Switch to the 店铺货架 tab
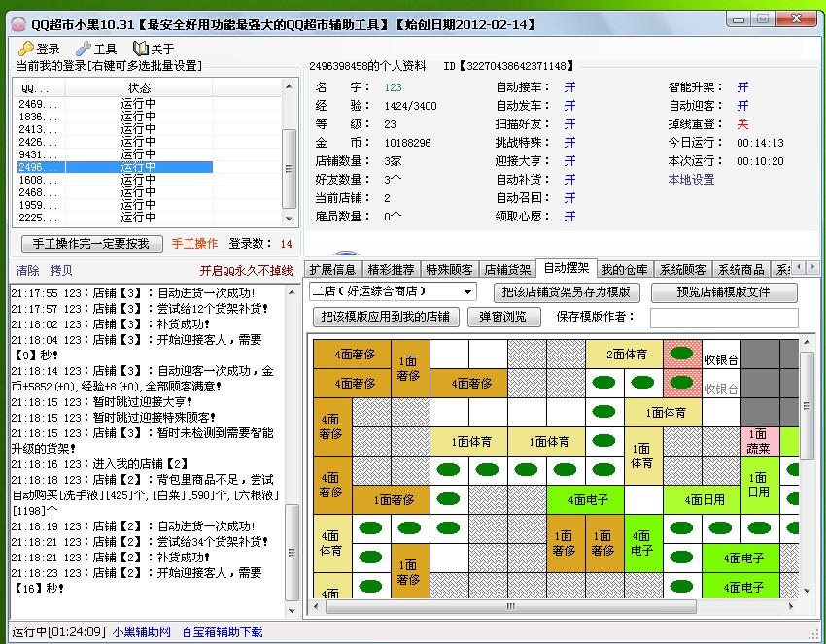 pyautogui.click(x=507, y=270)
